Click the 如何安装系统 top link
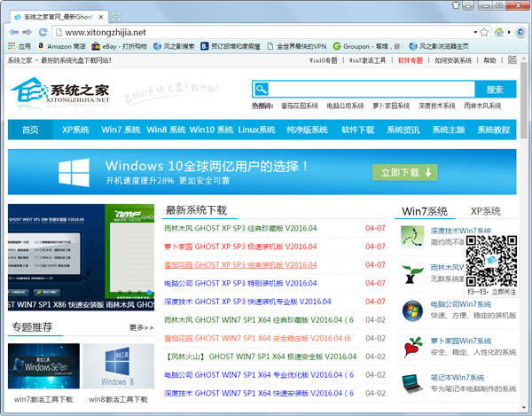The image size is (532, 416). pos(453,60)
